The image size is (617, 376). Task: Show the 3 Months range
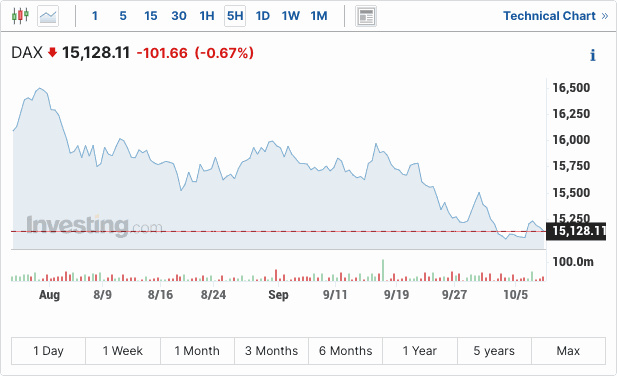click(272, 351)
